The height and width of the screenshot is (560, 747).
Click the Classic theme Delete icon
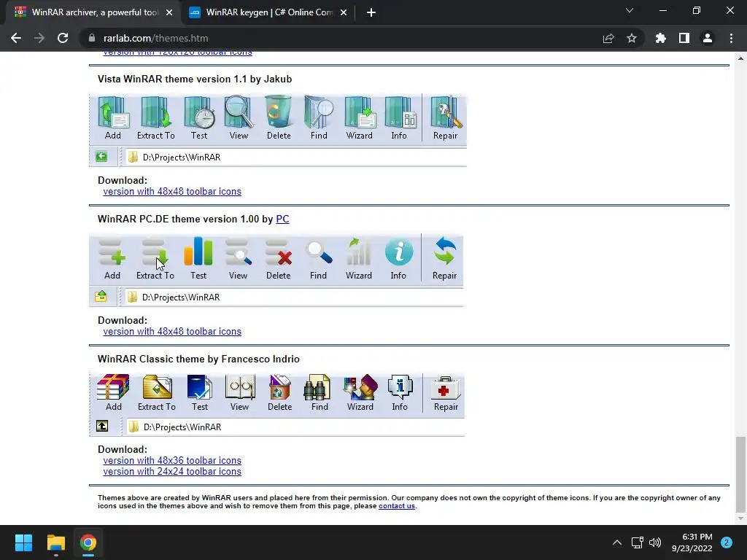(279, 386)
